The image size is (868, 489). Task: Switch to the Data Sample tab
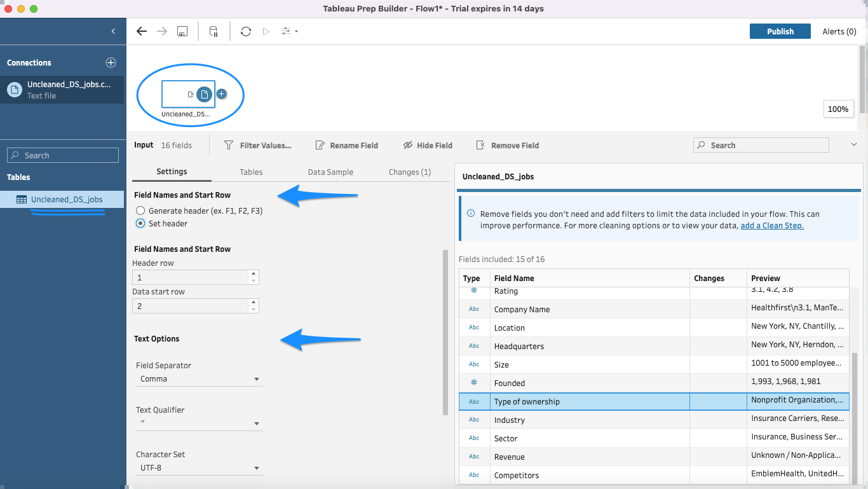click(x=330, y=172)
